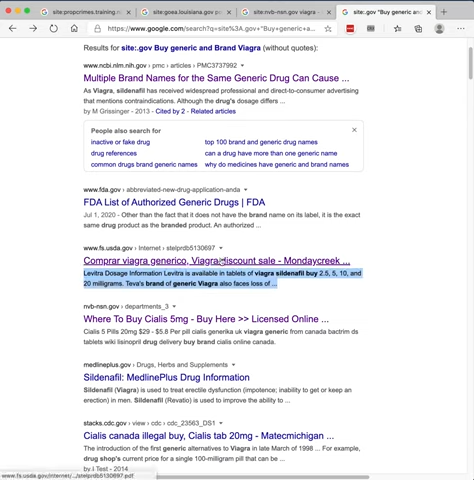Close the site:goea.louisiana.gov tab
The width and height of the screenshot is (474, 480).
tap(229, 12)
